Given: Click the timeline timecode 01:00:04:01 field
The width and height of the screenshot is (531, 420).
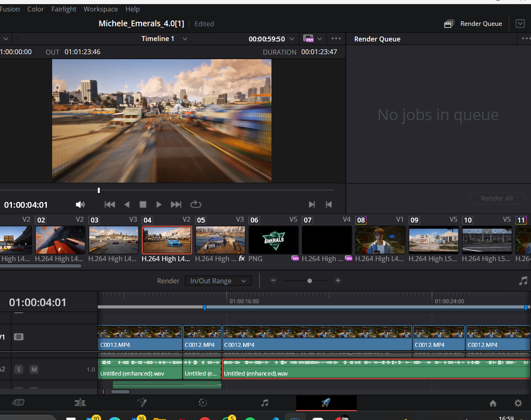Looking at the screenshot, I should pos(37,303).
